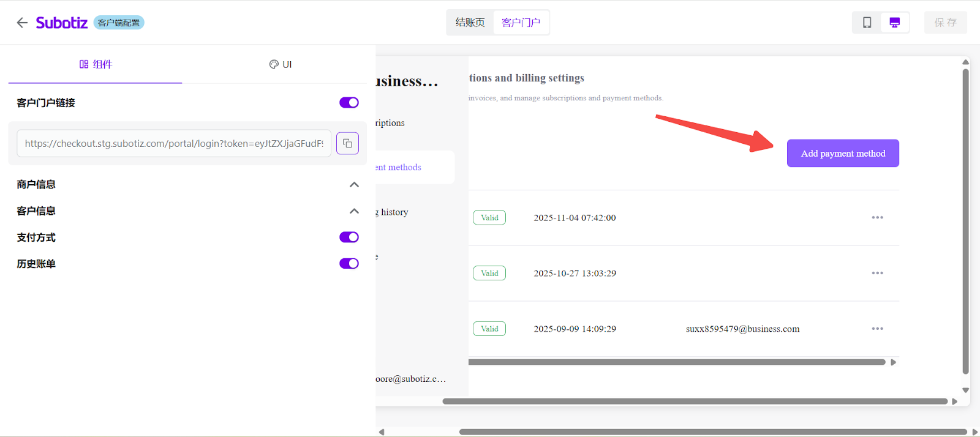Open the UI tab
The image size is (980, 437).
(281, 64)
